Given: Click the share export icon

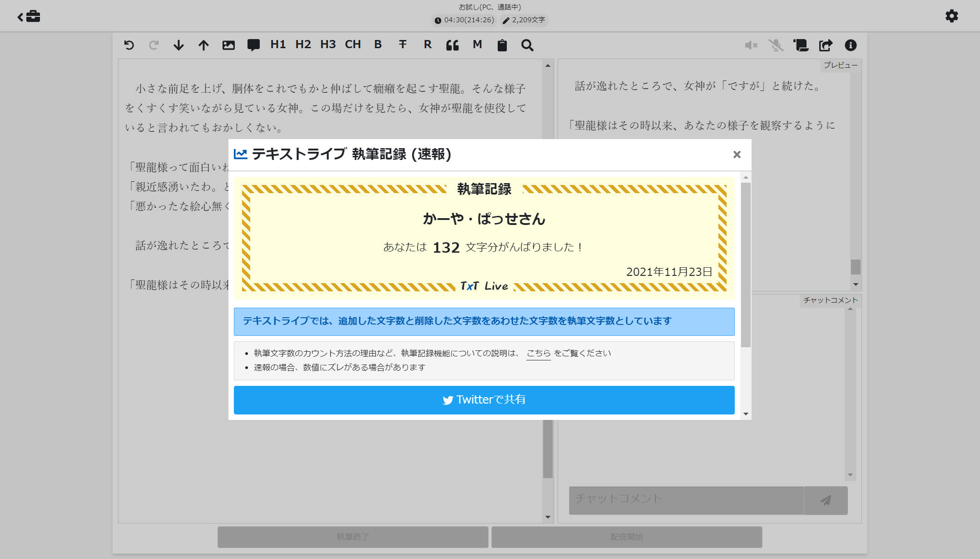Looking at the screenshot, I should point(826,45).
